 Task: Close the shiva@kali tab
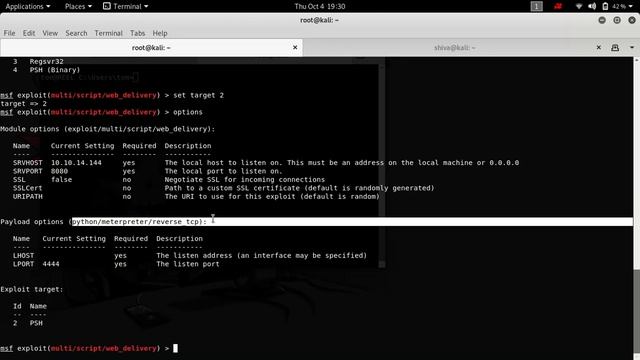(x=598, y=47)
